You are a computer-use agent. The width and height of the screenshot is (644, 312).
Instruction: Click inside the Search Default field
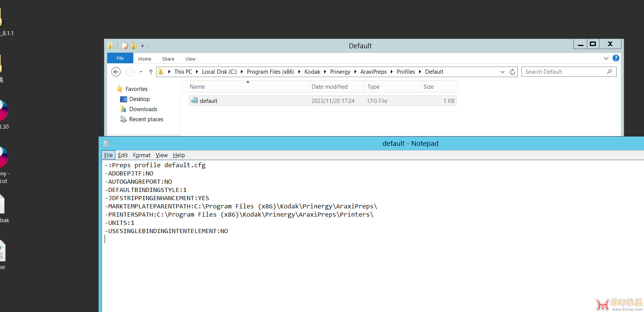pyautogui.click(x=564, y=72)
